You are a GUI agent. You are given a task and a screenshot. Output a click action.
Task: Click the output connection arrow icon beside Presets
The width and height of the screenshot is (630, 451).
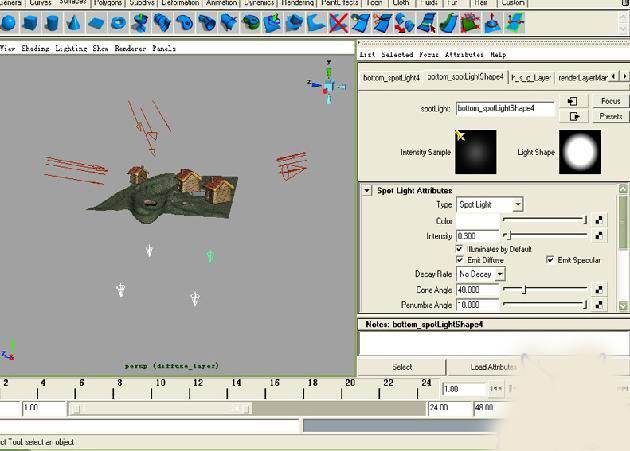point(573,116)
